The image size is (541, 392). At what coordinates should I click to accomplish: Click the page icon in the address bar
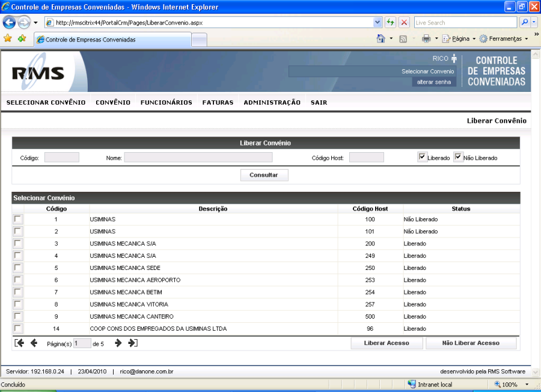(50, 23)
